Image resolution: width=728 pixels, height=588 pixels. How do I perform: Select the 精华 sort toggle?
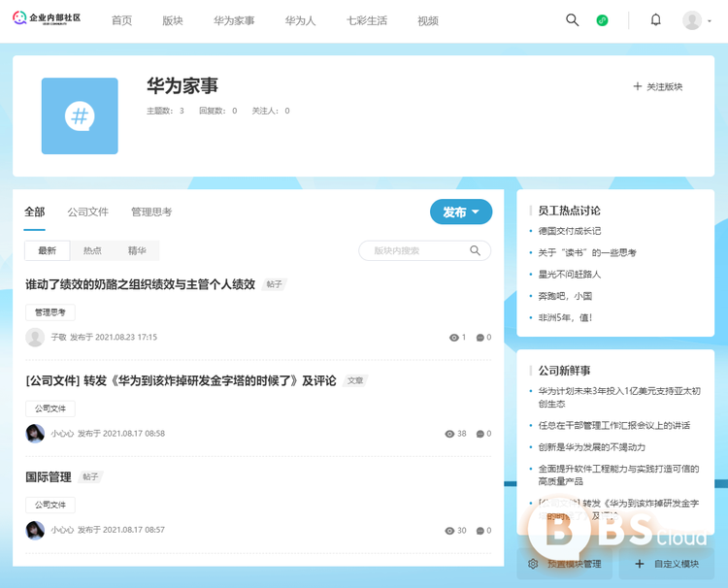(x=137, y=250)
